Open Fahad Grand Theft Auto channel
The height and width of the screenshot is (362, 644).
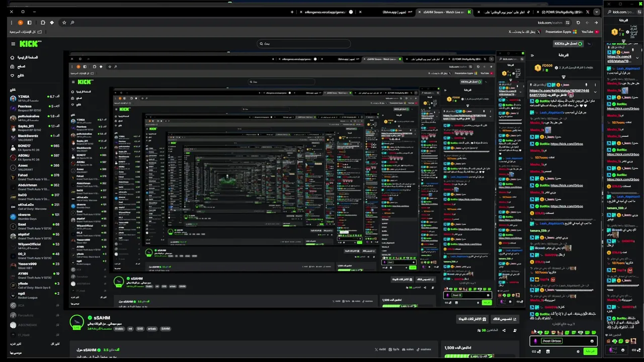point(34,177)
